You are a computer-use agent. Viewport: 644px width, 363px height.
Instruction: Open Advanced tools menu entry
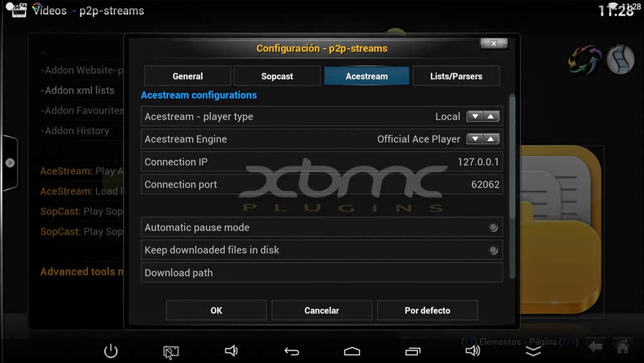tap(82, 271)
